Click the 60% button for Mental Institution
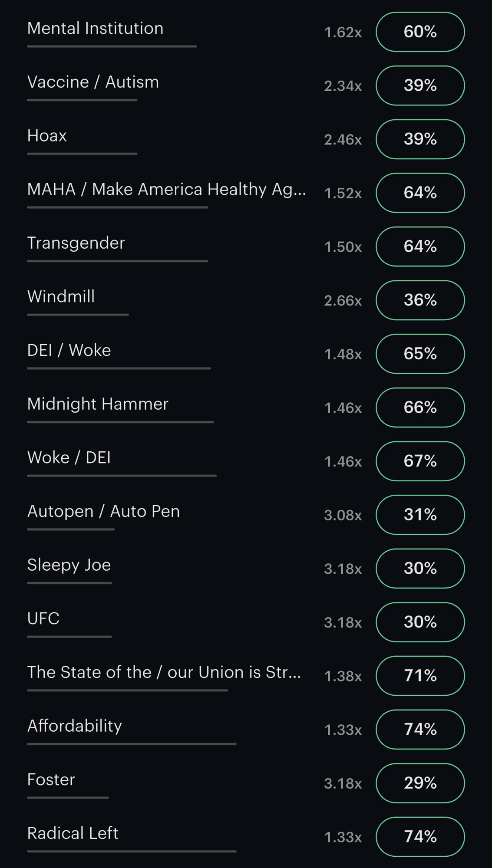Viewport: 492px width, 868px height. coord(420,32)
